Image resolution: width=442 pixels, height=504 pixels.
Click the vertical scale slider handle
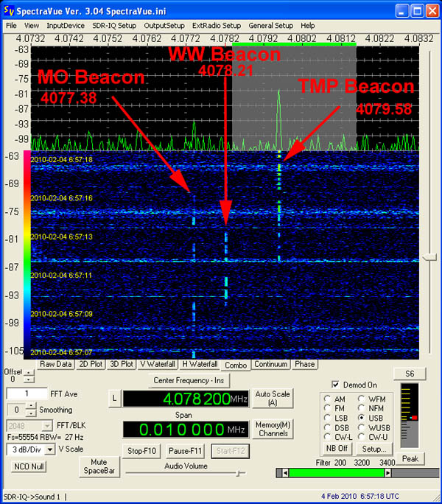pos(429,257)
